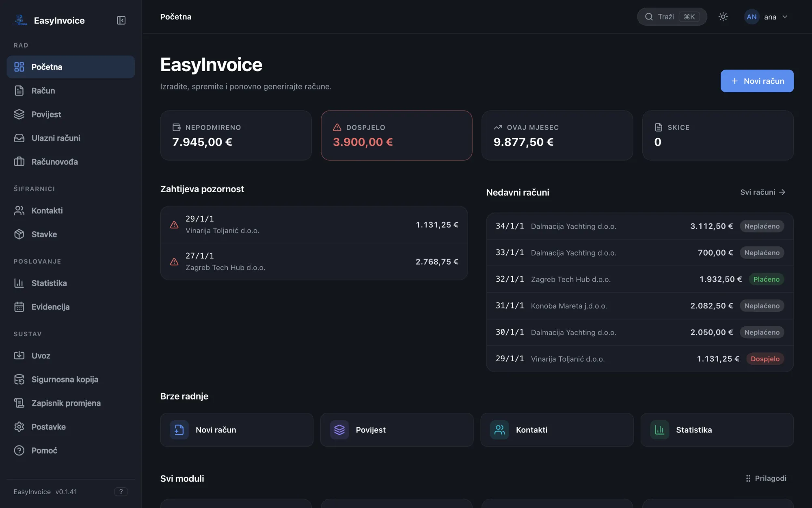Collapse the sidebar with the panel icon
This screenshot has width=812, height=508.
(x=121, y=20)
